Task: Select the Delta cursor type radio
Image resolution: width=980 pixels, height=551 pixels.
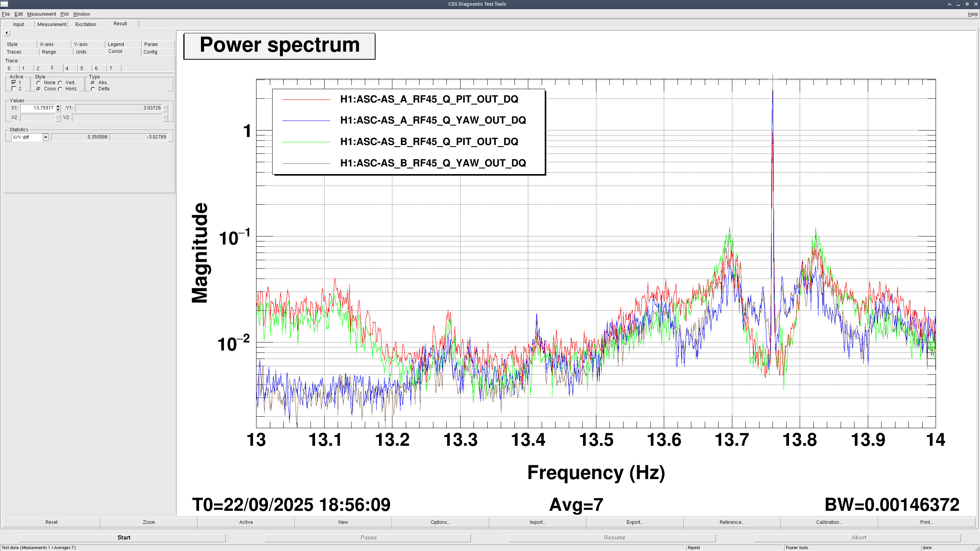Action: [93, 89]
